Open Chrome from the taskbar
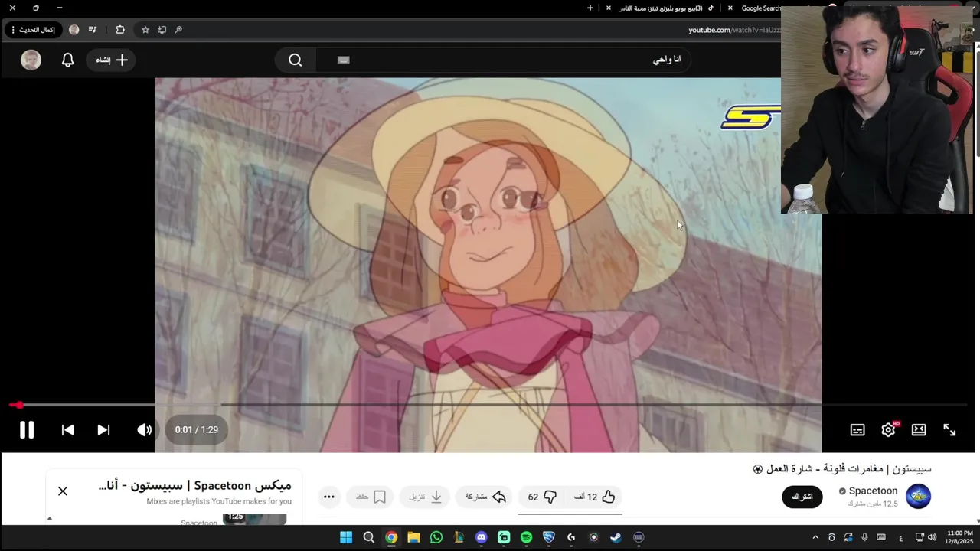980x551 pixels. tap(391, 537)
